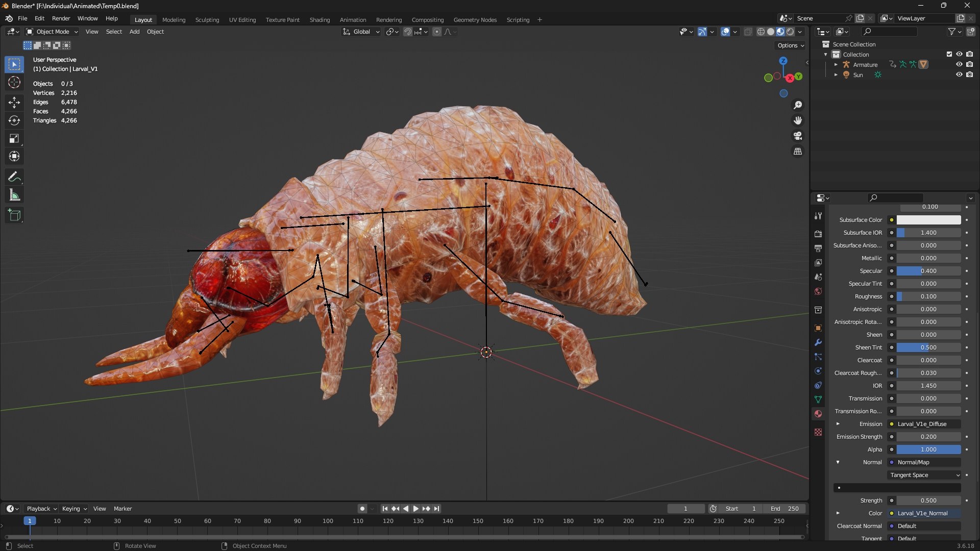Click Larval_V1e_Diffuse emission link
The image size is (980, 551).
click(924, 424)
